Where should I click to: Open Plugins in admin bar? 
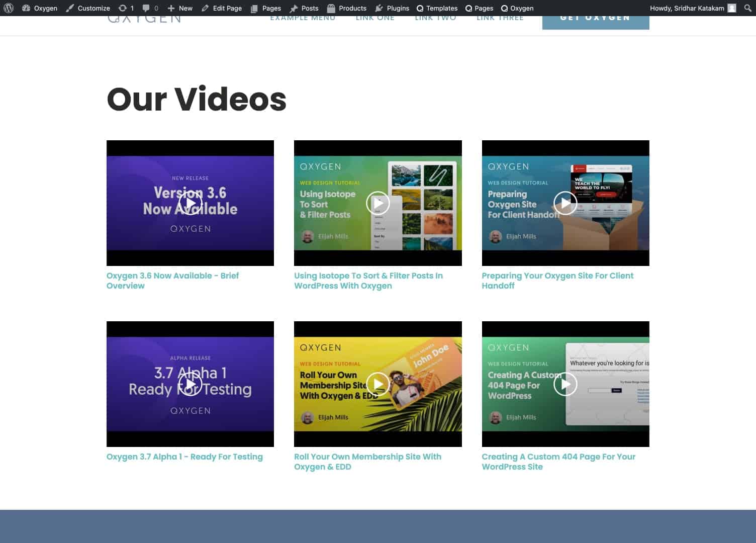[392, 8]
